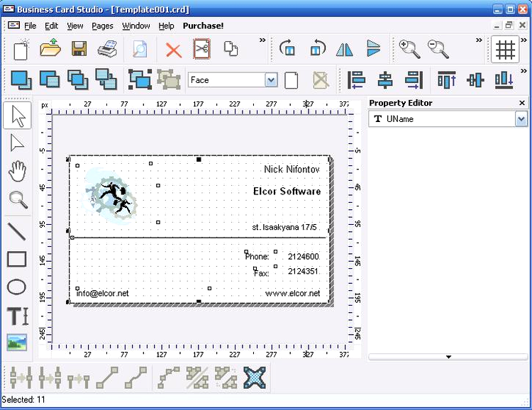Open the Face page dropdown

pos(271,80)
